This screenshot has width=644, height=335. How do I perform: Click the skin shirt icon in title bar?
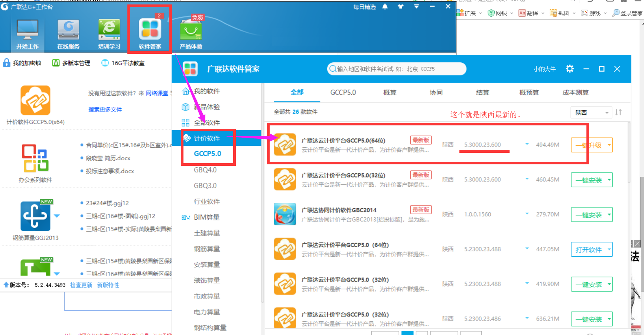(x=401, y=7)
